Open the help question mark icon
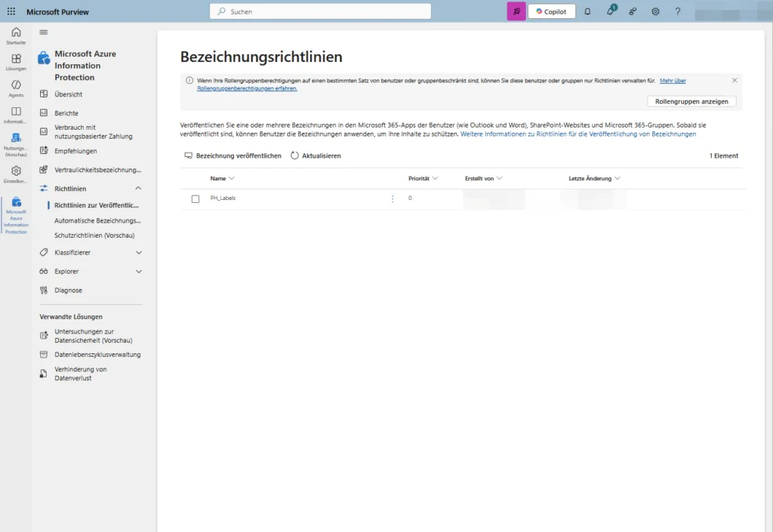This screenshot has height=532, width=773. click(677, 11)
